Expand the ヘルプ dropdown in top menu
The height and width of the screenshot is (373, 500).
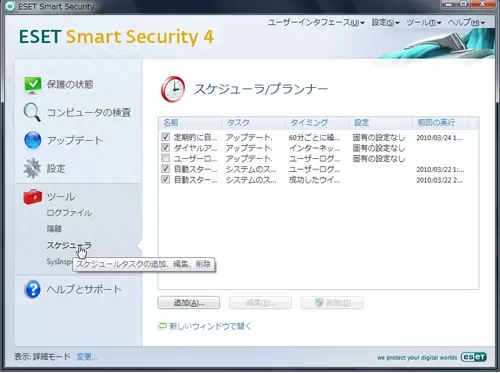pos(466,22)
